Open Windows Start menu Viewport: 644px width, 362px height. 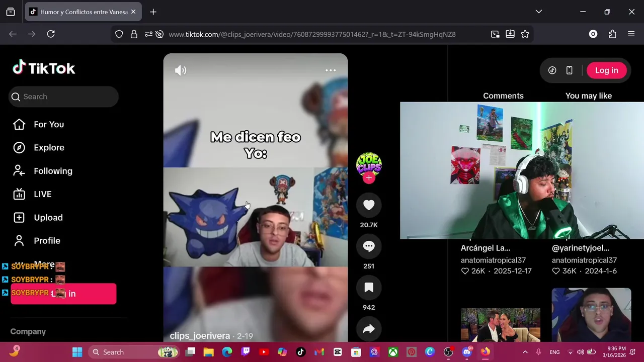click(77, 352)
